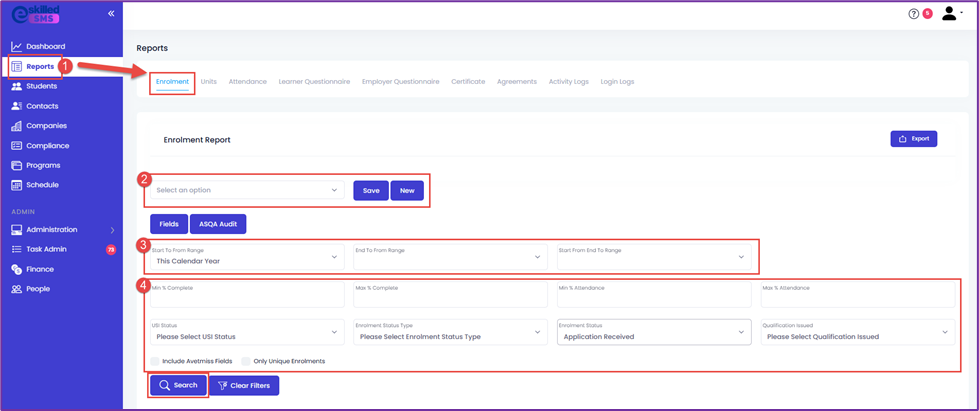Switch to the Activity Logs tab
The height and width of the screenshot is (411, 979).
568,82
